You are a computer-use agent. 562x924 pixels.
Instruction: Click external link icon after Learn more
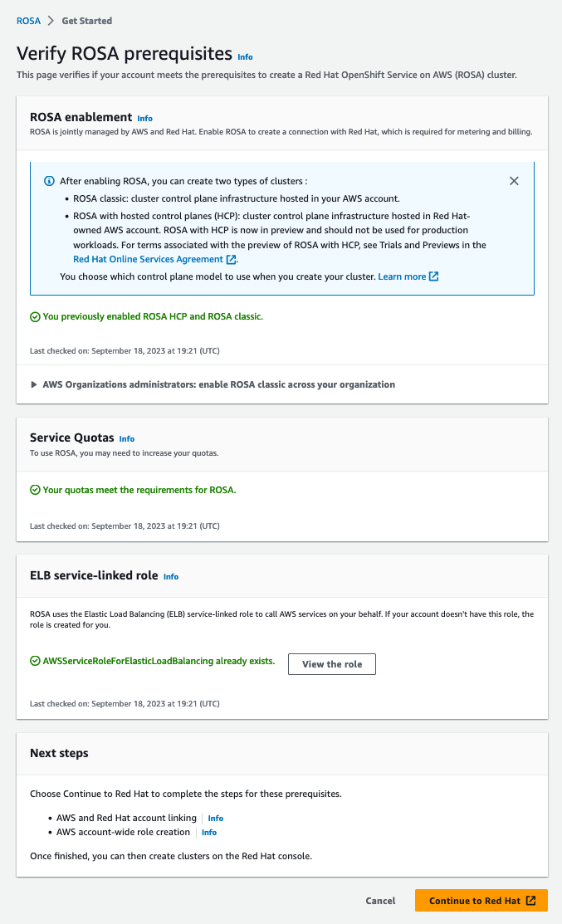click(434, 276)
